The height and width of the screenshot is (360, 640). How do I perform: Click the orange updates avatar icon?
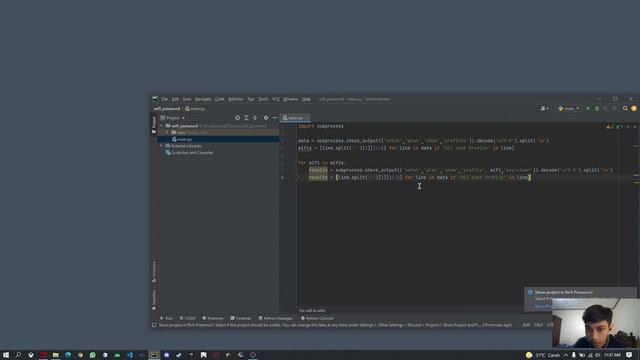[x=634, y=109]
